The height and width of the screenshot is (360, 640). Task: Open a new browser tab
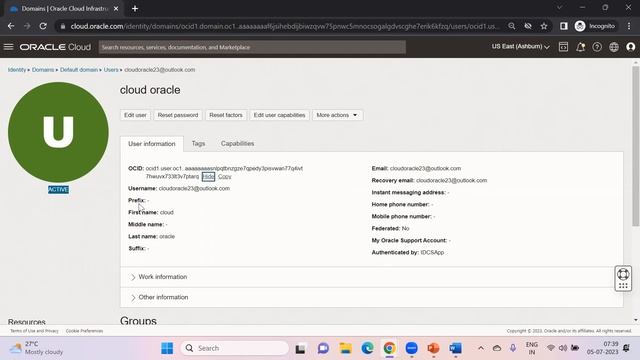(x=135, y=8)
